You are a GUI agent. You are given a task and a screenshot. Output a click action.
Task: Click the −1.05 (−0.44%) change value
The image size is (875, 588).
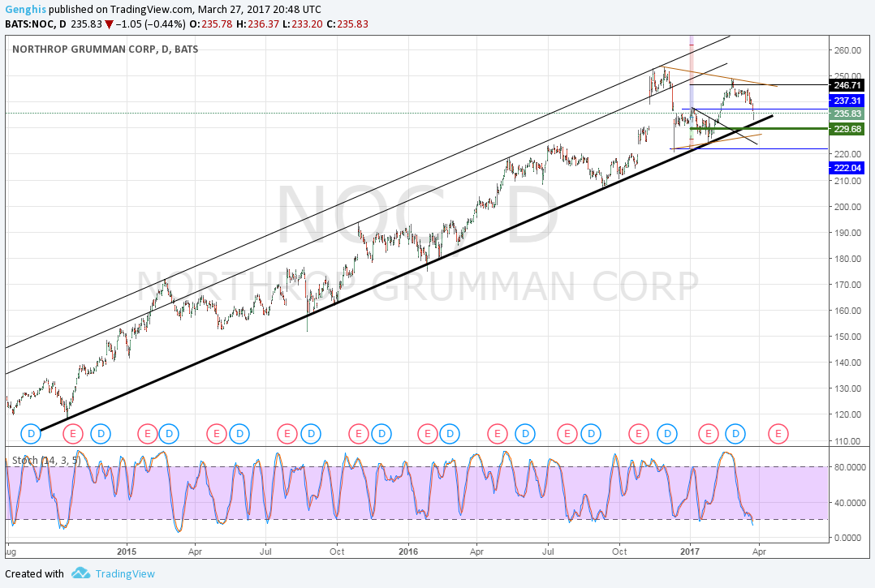(x=151, y=24)
